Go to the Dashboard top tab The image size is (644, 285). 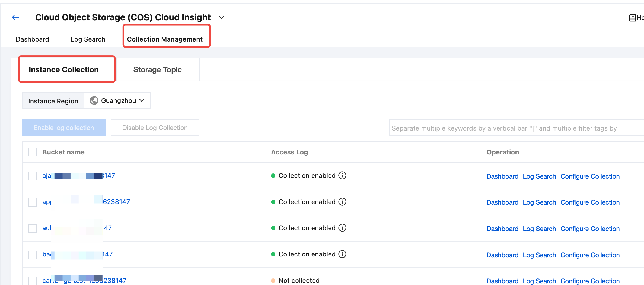pyautogui.click(x=32, y=39)
